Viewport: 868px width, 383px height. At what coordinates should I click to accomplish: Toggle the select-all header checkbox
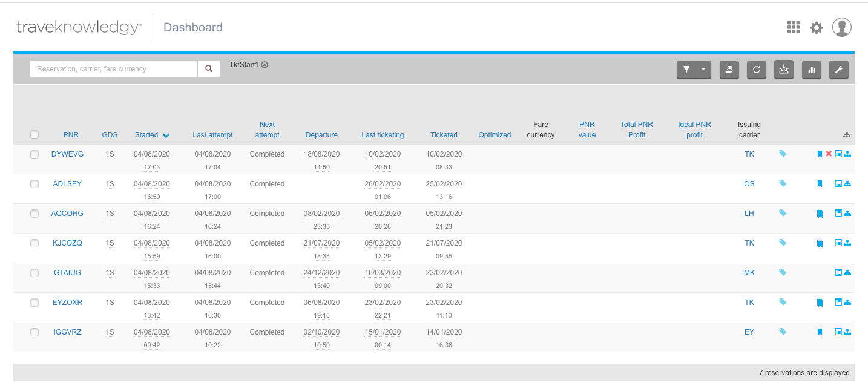tap(35, 134)
